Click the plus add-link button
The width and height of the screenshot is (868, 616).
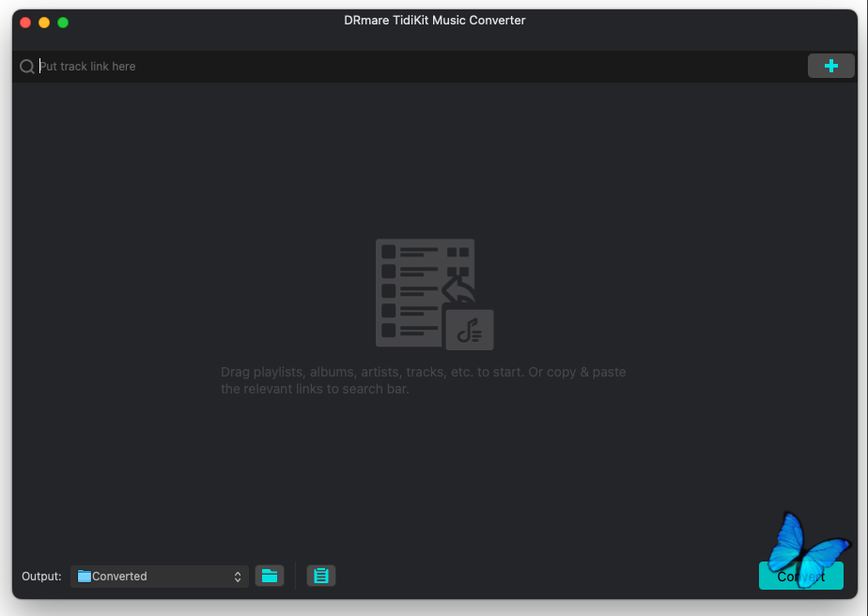[x=830, y=66]
